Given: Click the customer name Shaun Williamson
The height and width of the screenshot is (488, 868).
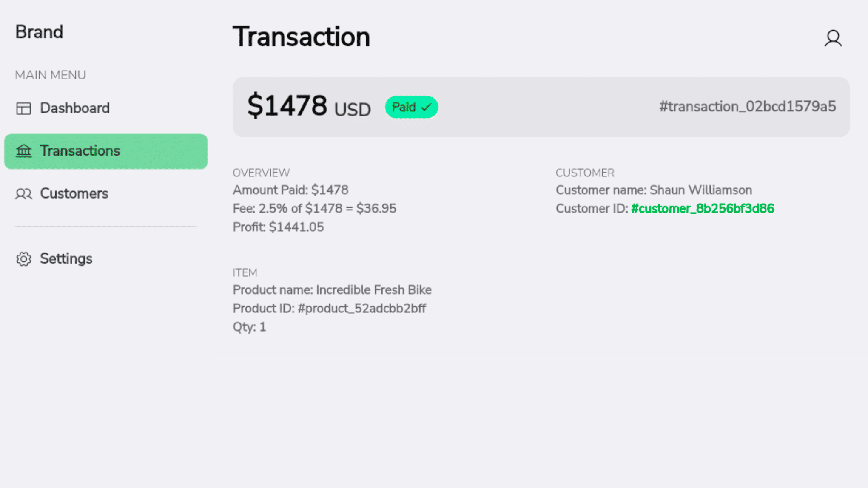Looking at the screenshot, I should tap(700, 190).
